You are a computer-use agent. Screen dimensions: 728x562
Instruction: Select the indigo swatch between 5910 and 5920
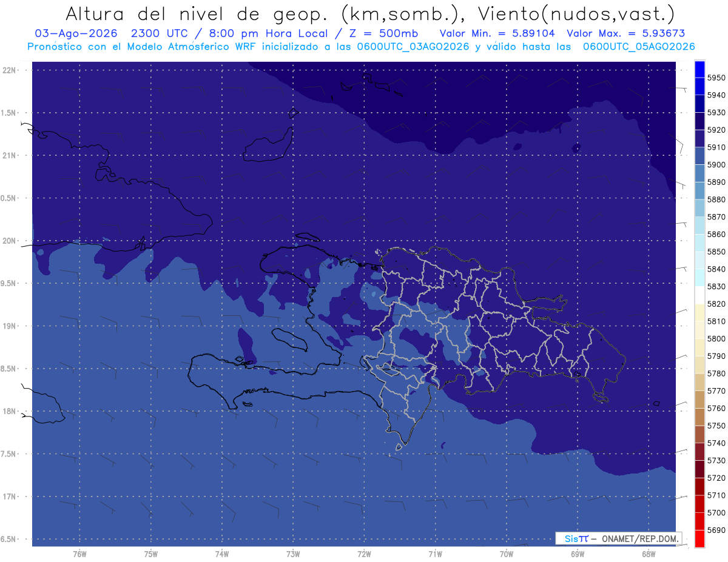[x=699, y=138]
